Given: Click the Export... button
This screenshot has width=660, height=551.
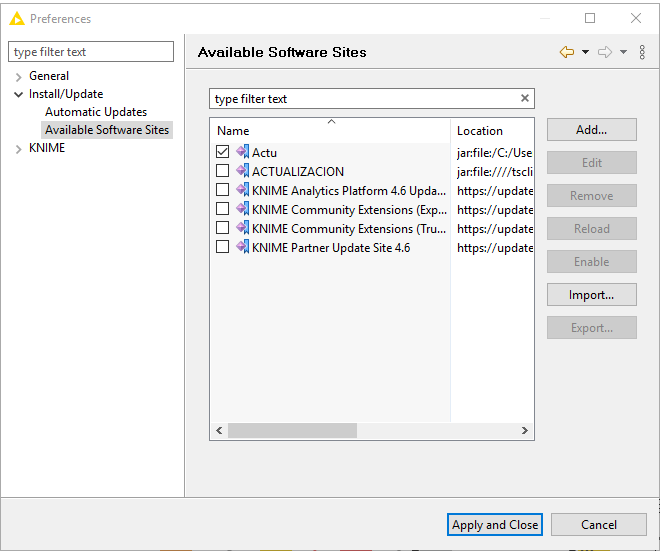Looking at the screenshot, I should click(591, 327).
